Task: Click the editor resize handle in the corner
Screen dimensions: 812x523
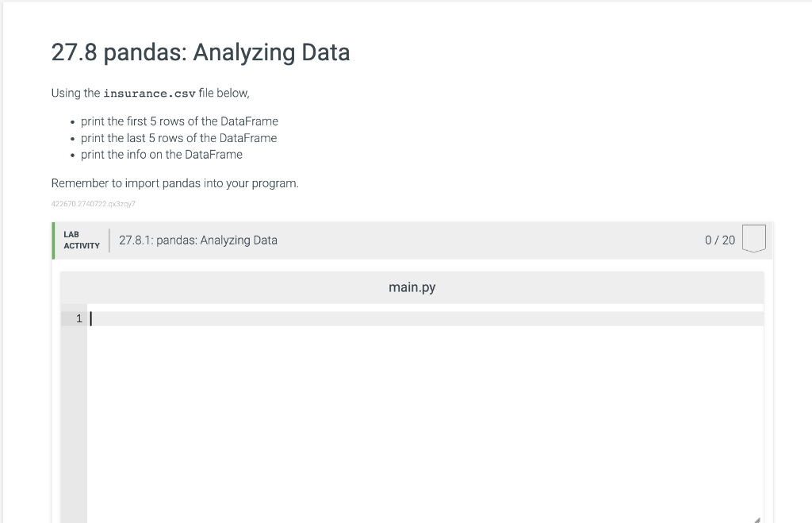Action: click(x=757, y=519)
